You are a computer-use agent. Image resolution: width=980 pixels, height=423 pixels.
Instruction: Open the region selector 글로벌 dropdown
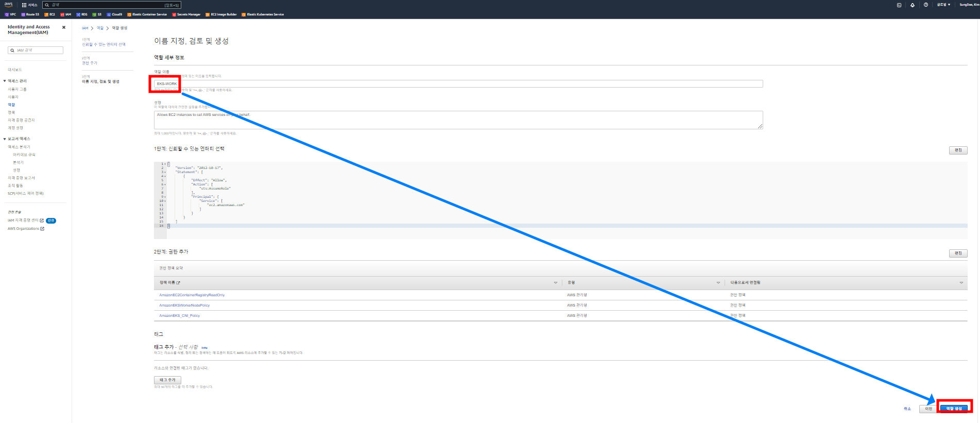943,5
